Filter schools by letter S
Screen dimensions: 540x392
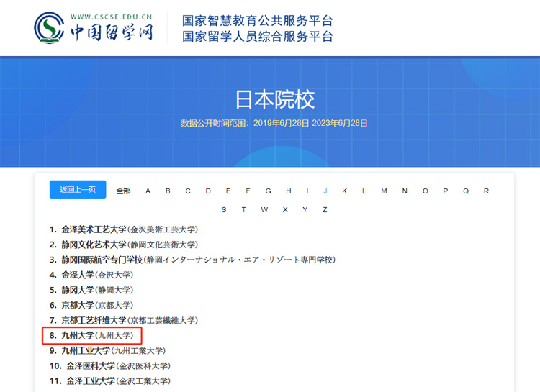point(224,209)
